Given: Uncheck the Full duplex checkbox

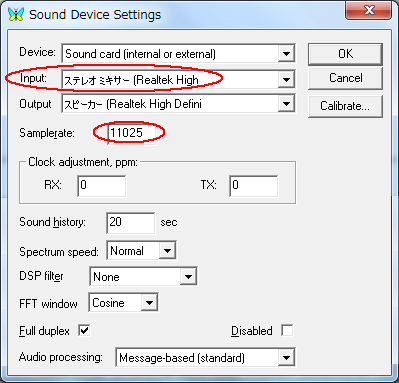Looking at the screenshot, I should (84, 331).
